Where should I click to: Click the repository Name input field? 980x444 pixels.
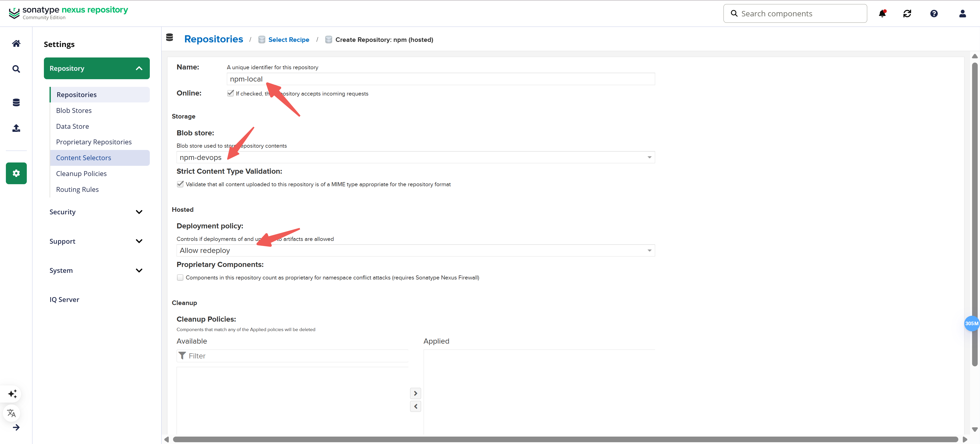(440, 79)
